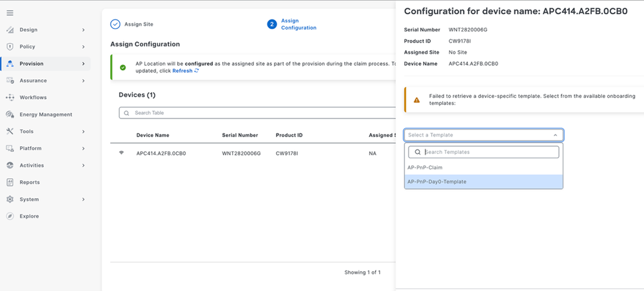644x291 pixels.
Task: Click the Search Table input field
Action: point(257,113)
